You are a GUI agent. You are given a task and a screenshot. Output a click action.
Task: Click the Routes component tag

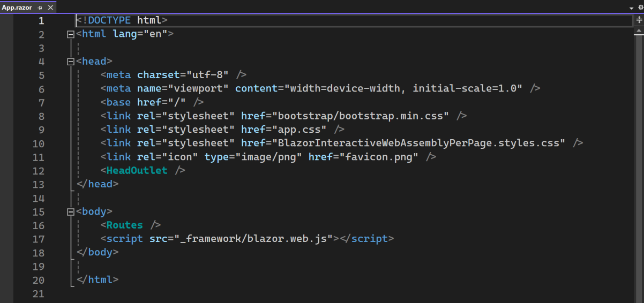tap(124, 225)
